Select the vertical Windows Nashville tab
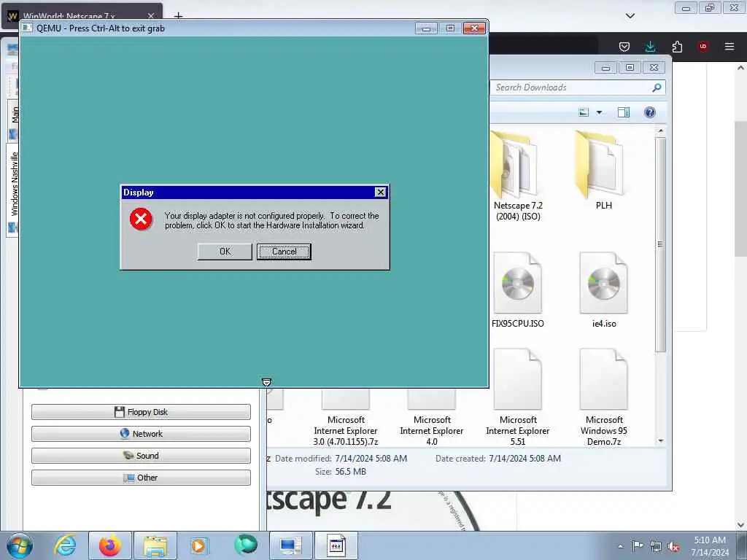This screenshot has height=560, width=747. click(x=13, y=190)
